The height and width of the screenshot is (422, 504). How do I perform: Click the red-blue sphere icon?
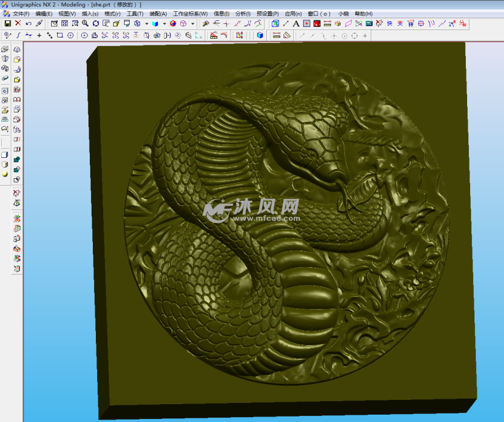(x=173, y=23)
